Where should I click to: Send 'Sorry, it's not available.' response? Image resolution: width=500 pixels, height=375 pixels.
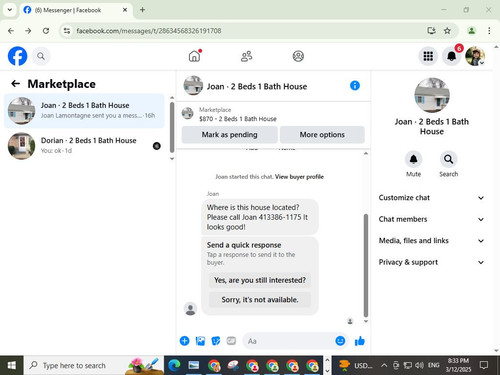coord(260,300)
